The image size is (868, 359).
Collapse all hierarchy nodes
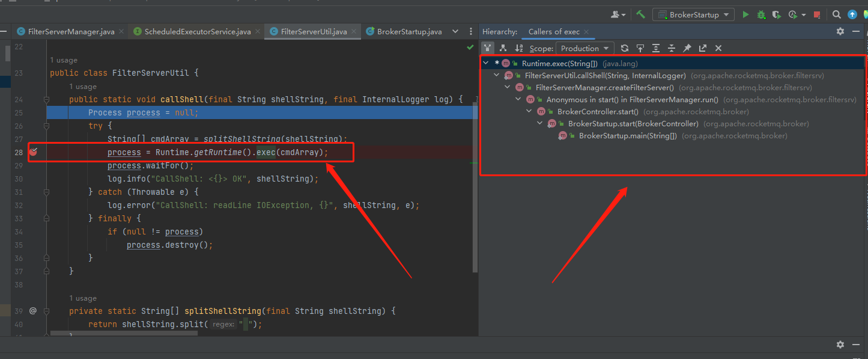click(x=672, y=48)
